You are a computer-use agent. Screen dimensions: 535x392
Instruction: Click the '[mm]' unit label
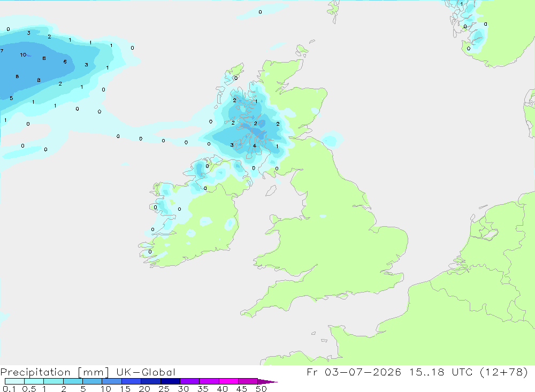93,372
